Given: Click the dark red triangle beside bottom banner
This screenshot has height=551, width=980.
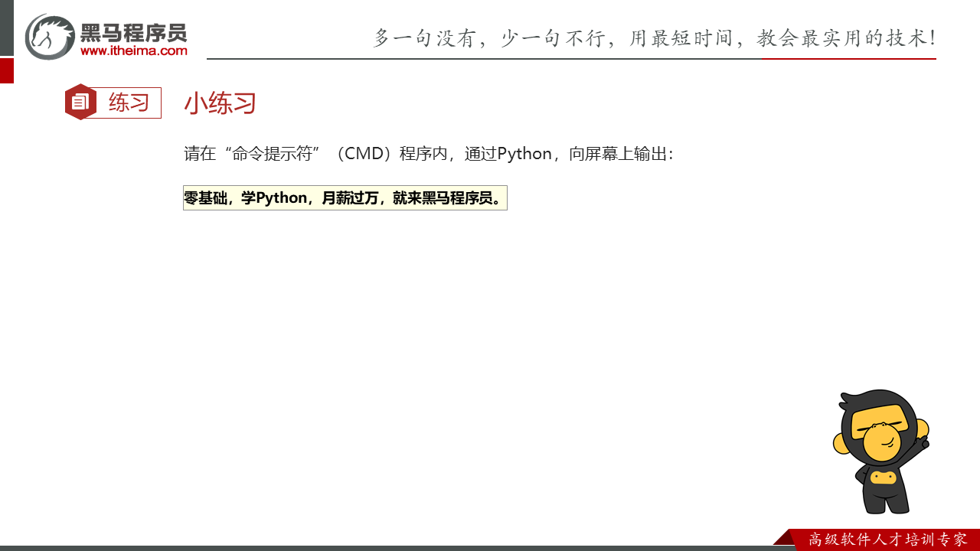Looking at the screenshot, I should coord(784,537).
